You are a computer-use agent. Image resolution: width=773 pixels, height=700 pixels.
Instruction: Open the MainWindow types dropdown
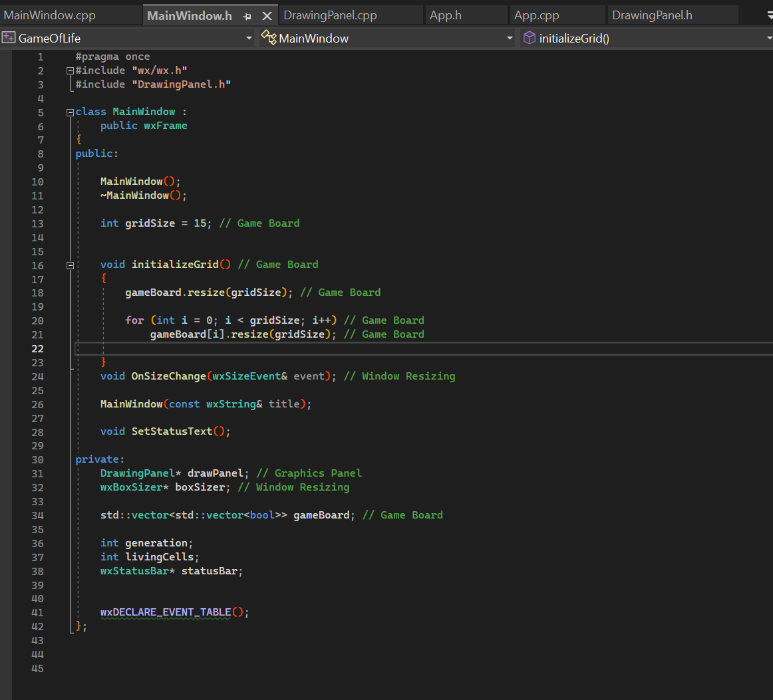[x=510, y=38]
